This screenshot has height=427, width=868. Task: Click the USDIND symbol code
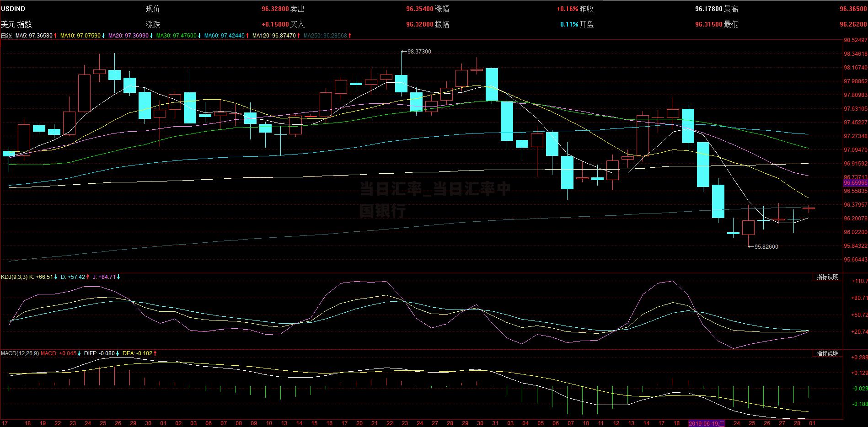click(x=13, y=9)
